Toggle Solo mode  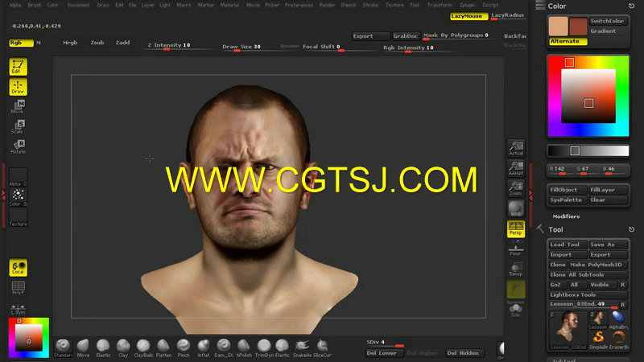pos(516,311)
